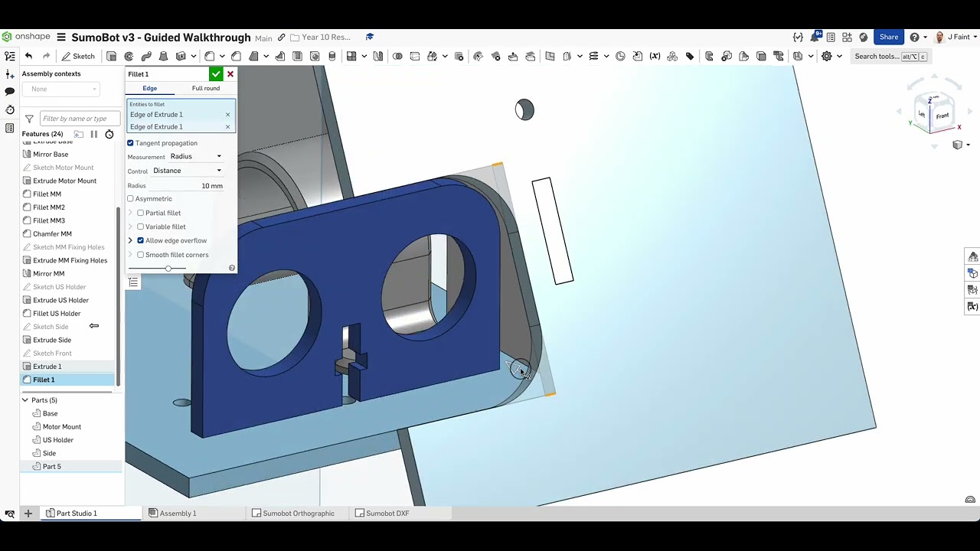Accept Fillet 1 with green checkmark
The width and height of the screenshot is (980, 551).
(x=216, y=74)
